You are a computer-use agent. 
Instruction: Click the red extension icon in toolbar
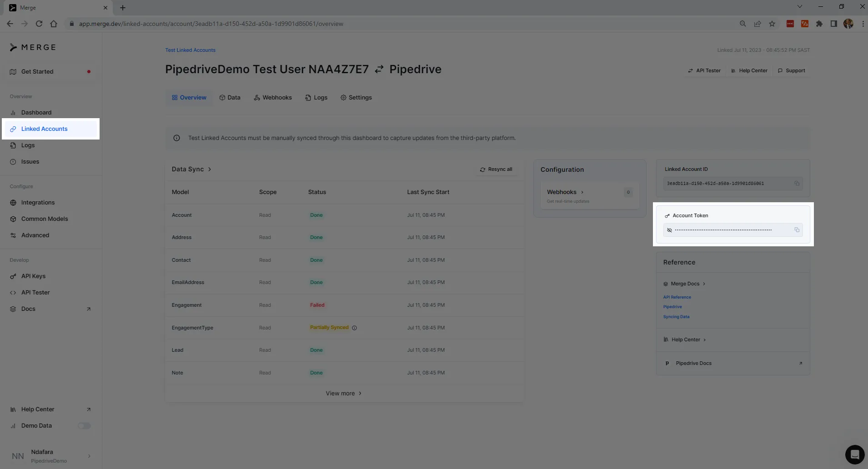(x=790, y=24)
